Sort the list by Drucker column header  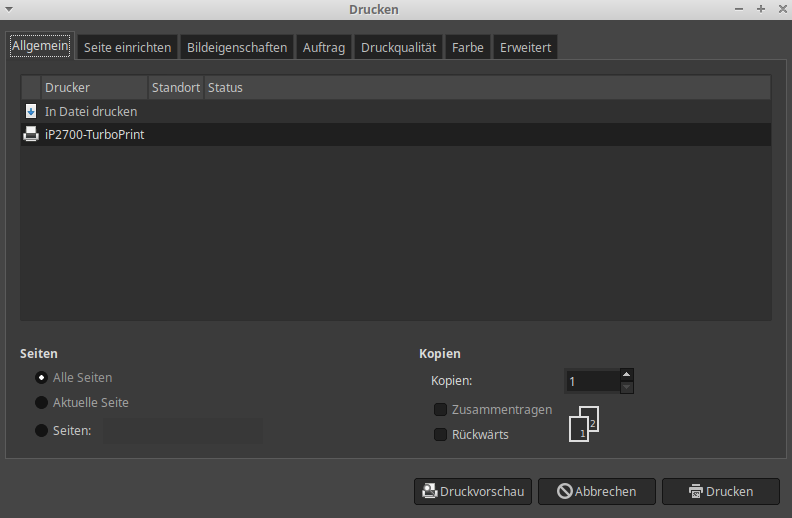tap(94, 88)
